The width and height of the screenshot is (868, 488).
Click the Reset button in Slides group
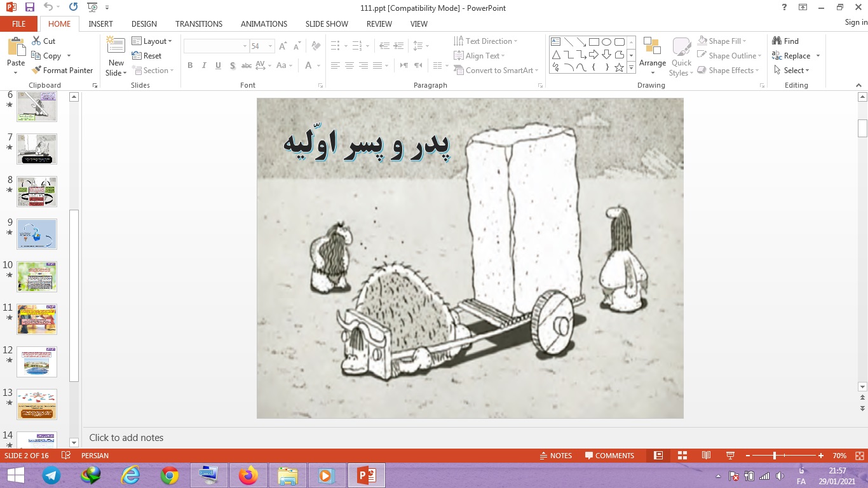coord(146,56)
